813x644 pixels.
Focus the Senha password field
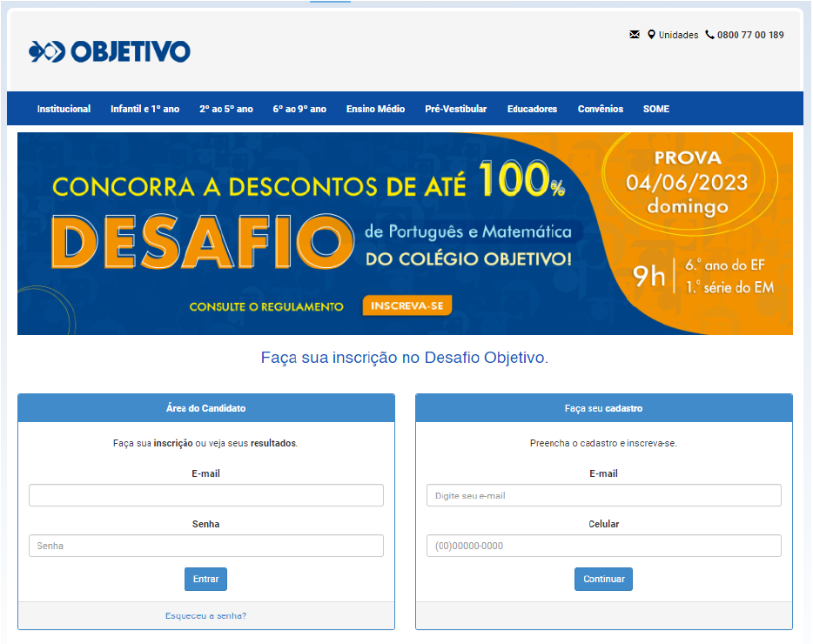tap(205, 546)
